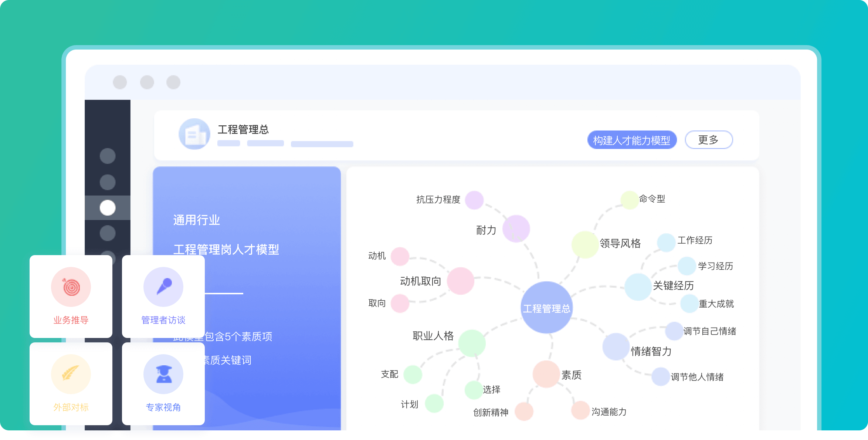Screen dimensions: 868x440
Task: Click the 通用行业 text
Action: (197, 220)
